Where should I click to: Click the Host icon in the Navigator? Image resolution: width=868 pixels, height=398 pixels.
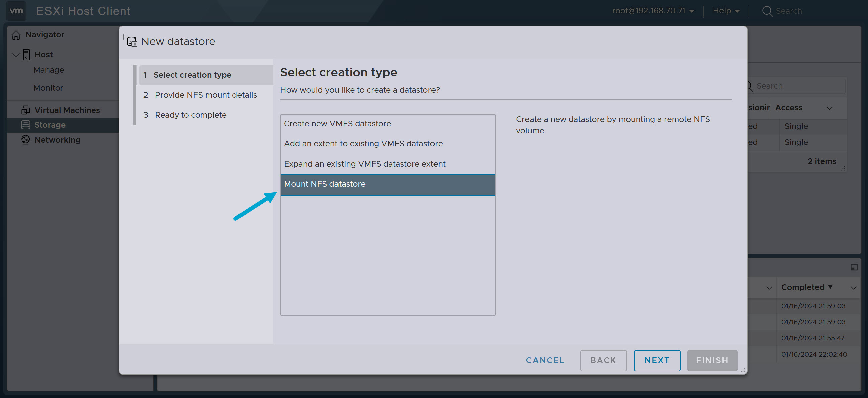point(26,54)
